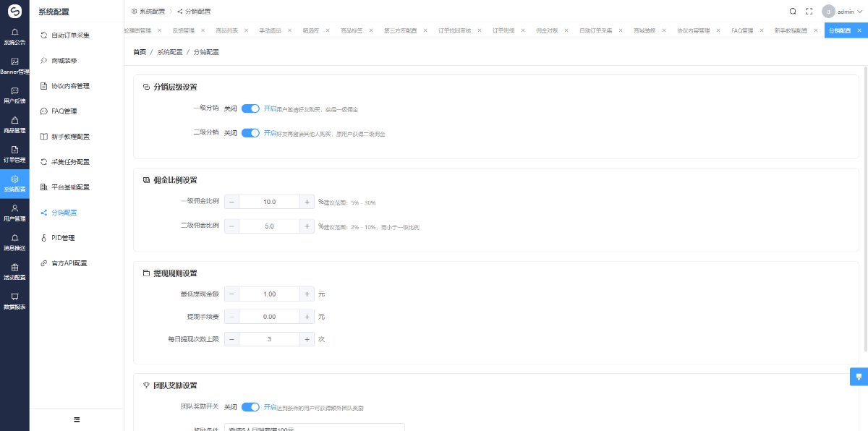Click the 一级佣金比例 value field

coord(270,202)
